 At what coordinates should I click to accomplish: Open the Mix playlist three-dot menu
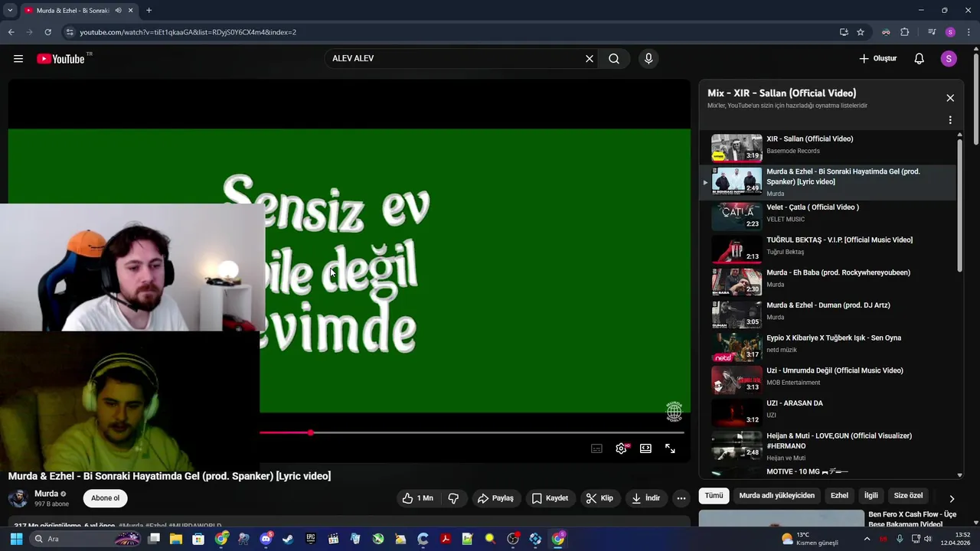tap(950, 120)
